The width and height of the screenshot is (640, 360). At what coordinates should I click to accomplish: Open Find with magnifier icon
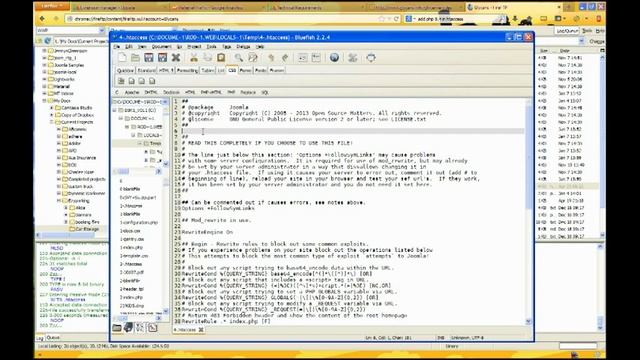238,58
